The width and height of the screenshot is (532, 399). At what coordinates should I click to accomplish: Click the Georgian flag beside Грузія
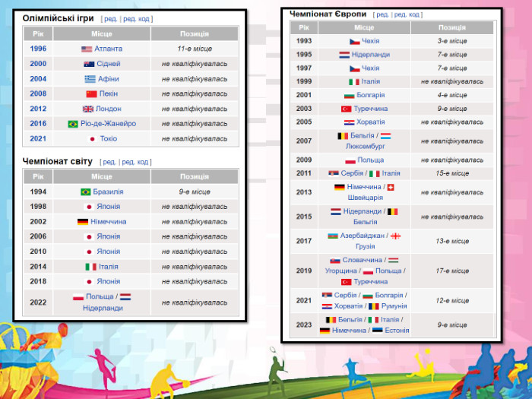pos(395,236)
